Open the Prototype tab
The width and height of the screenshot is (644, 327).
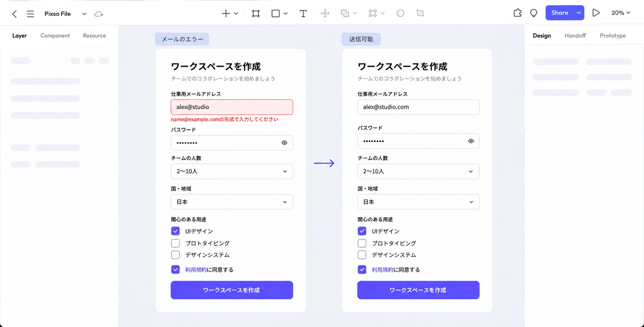613,36
